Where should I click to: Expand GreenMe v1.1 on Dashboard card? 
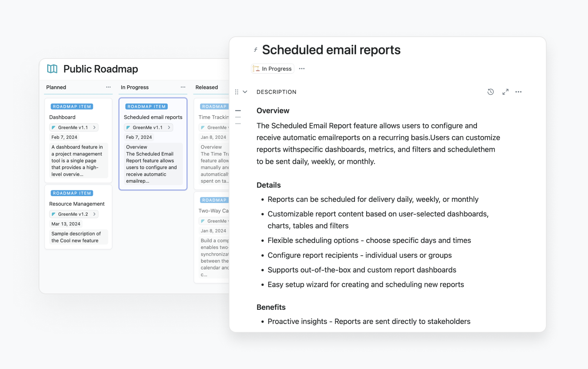(x=94, y=127)
